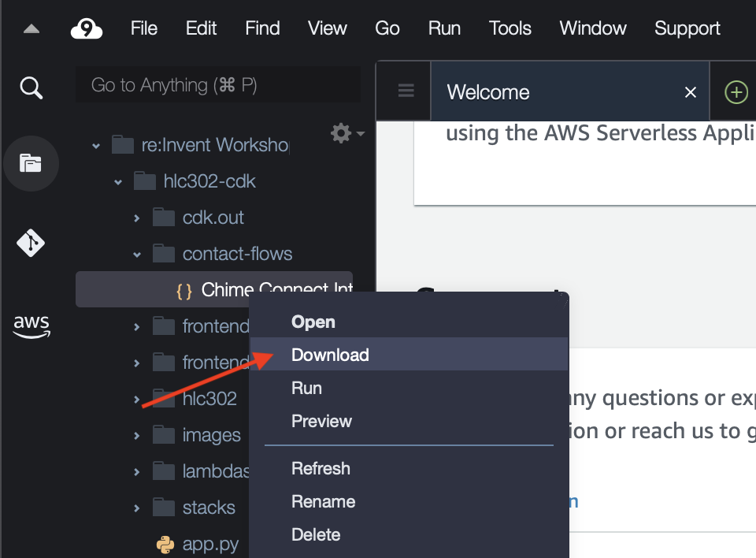Click the cdk.out folder icon
This screenshot has height=558, width=756.
(x=164, y=218)
